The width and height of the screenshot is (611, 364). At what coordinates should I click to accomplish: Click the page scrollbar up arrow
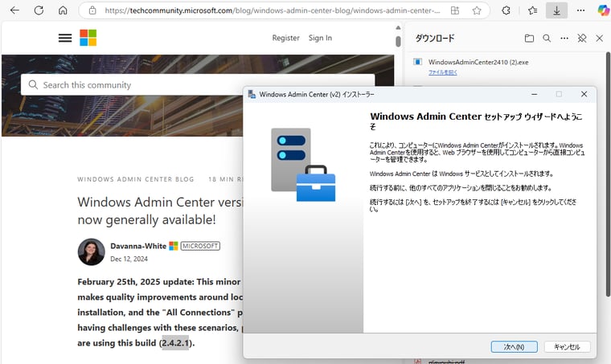point(398,27)
